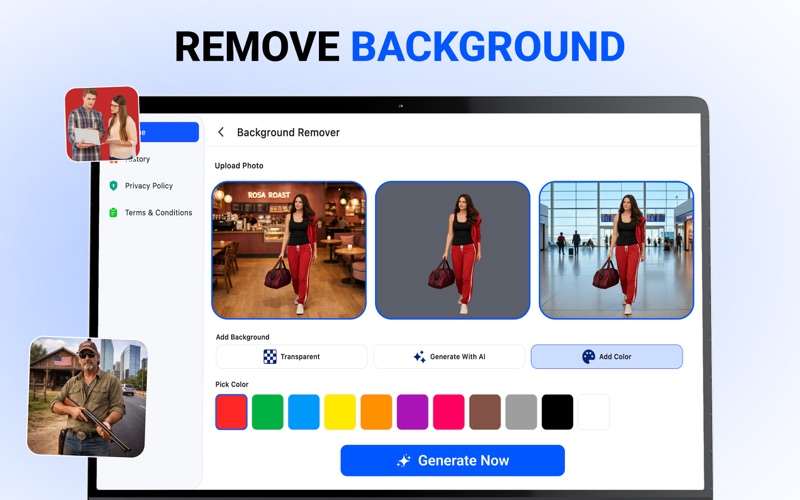Pick the red color swatch
The image size is (800, 500).
coord(231,412)
